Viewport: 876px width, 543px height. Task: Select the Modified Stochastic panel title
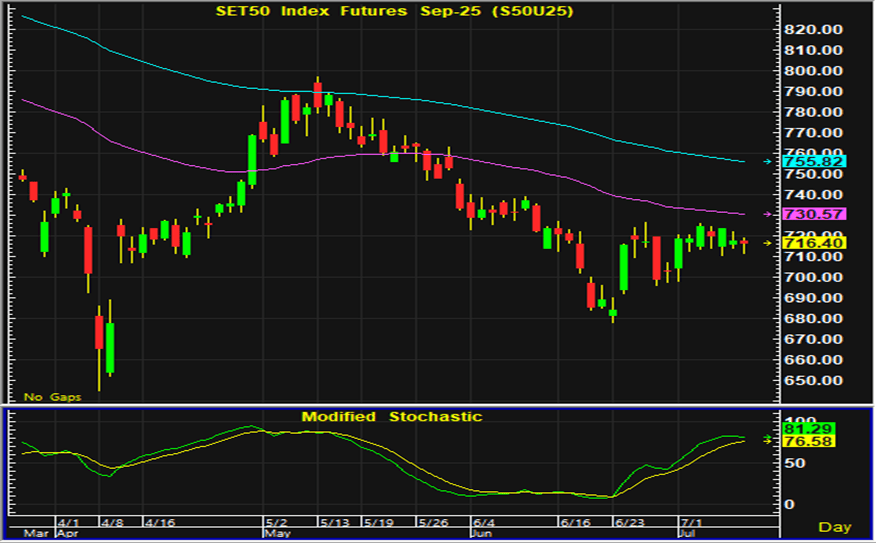[392, 416]
